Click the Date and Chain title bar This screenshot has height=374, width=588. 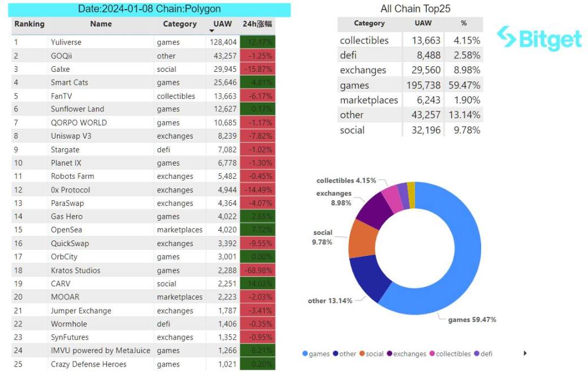tap(149, 10)
